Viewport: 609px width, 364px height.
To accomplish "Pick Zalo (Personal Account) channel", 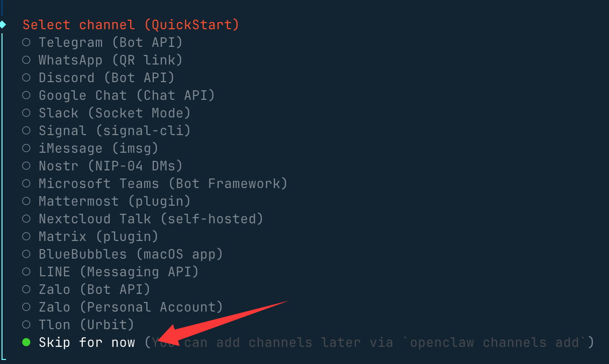I will tap(26, 307).
